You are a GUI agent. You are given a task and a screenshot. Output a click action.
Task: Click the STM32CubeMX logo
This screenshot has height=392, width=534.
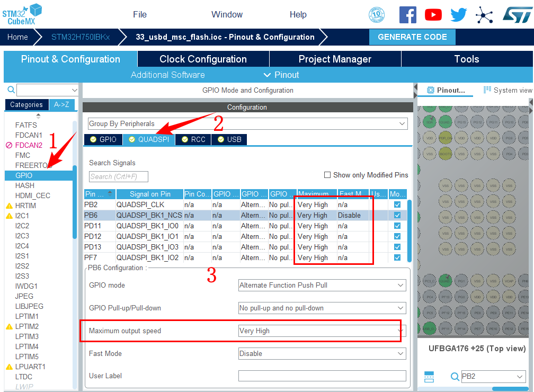coord(22,14)
